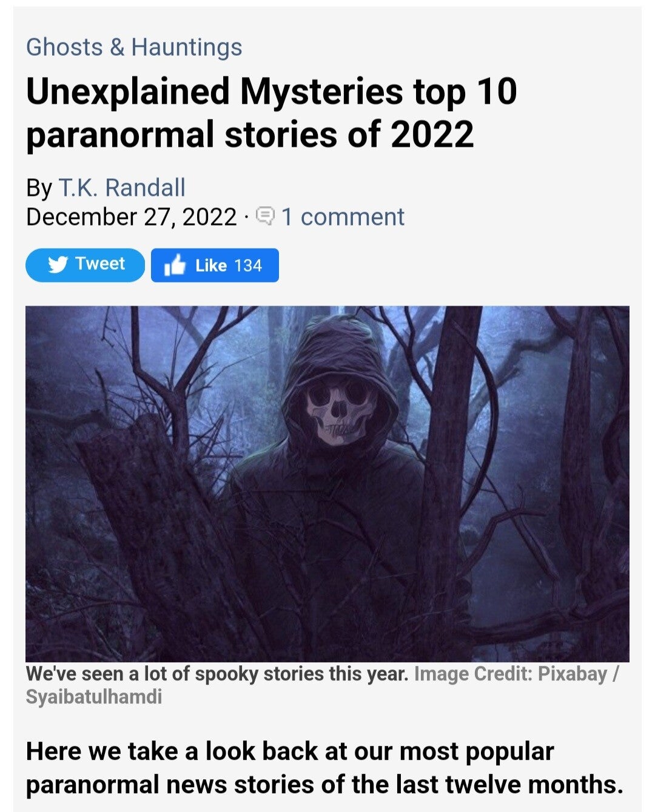Click the By text before the author name
This screenshot has width=655, height=812.
click(39, 188)
